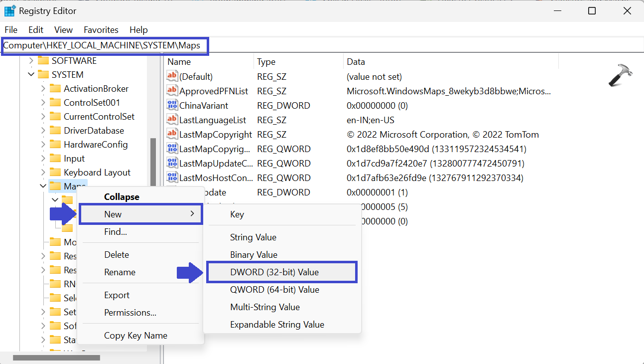644x364 pixels.
Task: Click the tree pane horizontal scrollbar
Action: 56,358
